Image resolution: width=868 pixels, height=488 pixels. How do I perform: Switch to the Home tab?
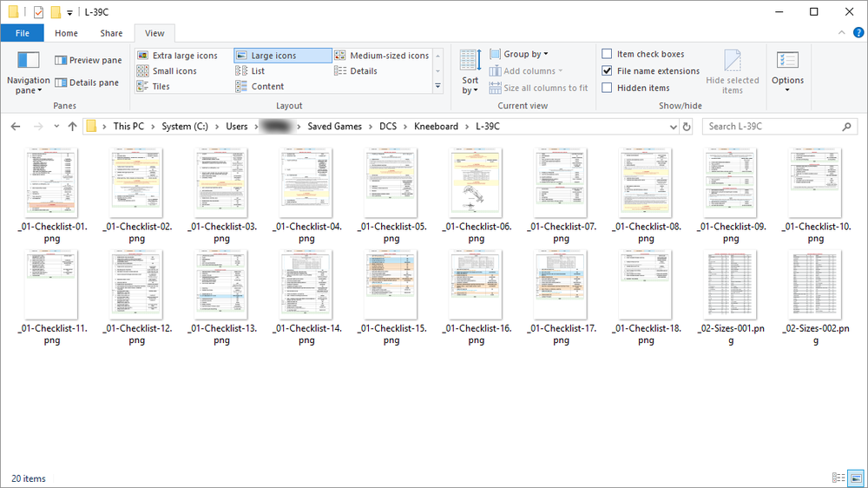point(67,33)
